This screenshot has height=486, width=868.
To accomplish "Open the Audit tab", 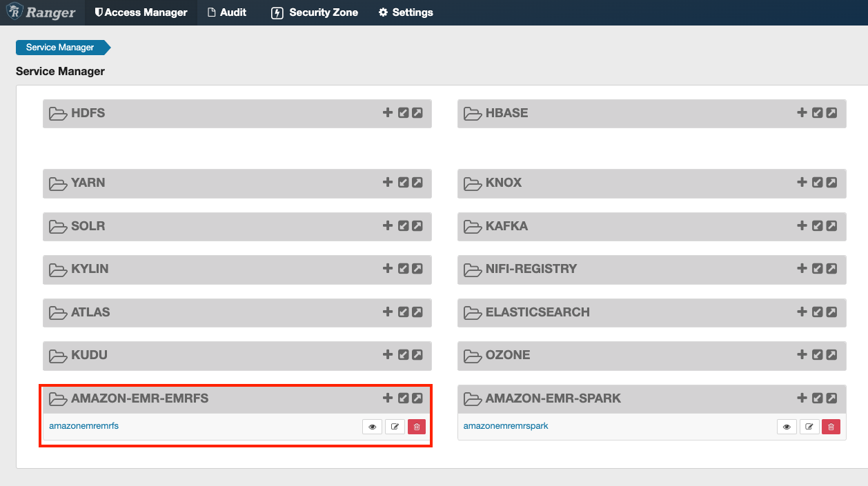I will [x=227, y=12].
